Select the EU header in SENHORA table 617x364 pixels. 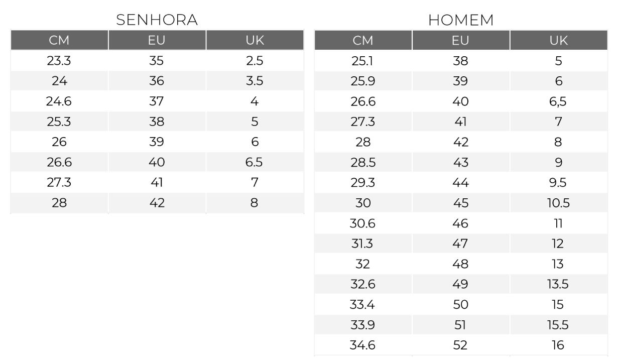(x=157, y=41)
